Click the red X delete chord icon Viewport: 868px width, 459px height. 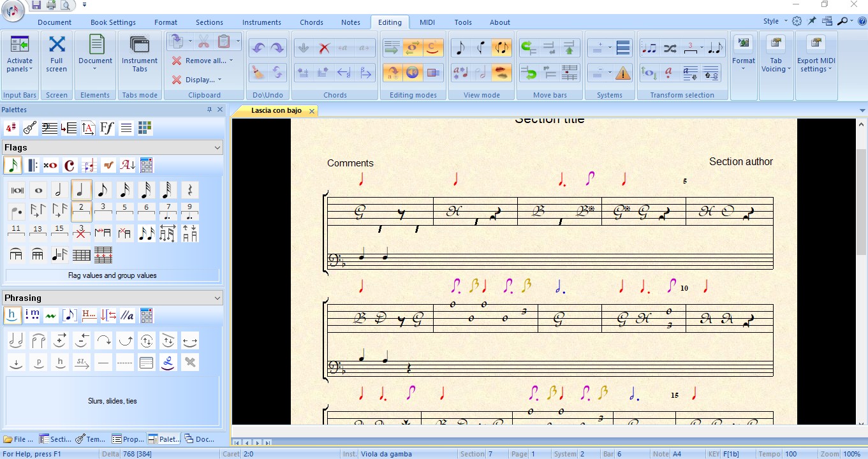click(324, 48)
